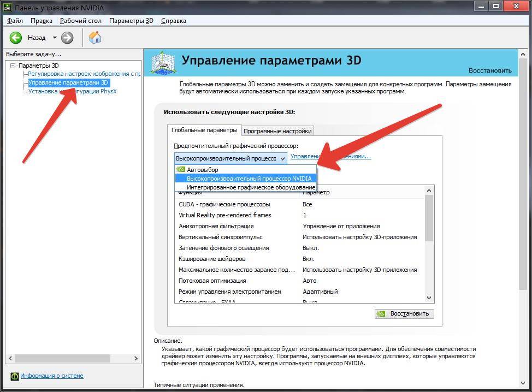Open Информация о системе link
The width and height of the screenshot is (532, 392).
pos(52,376)
